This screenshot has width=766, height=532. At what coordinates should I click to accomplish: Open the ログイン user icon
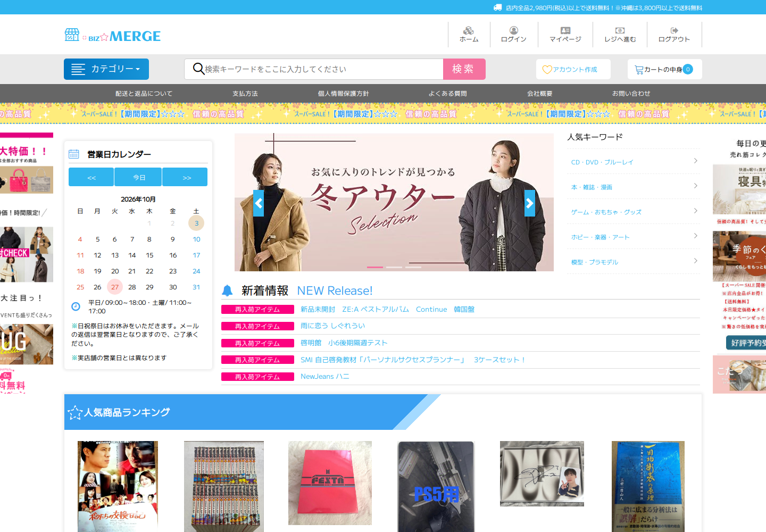point(514,30)
